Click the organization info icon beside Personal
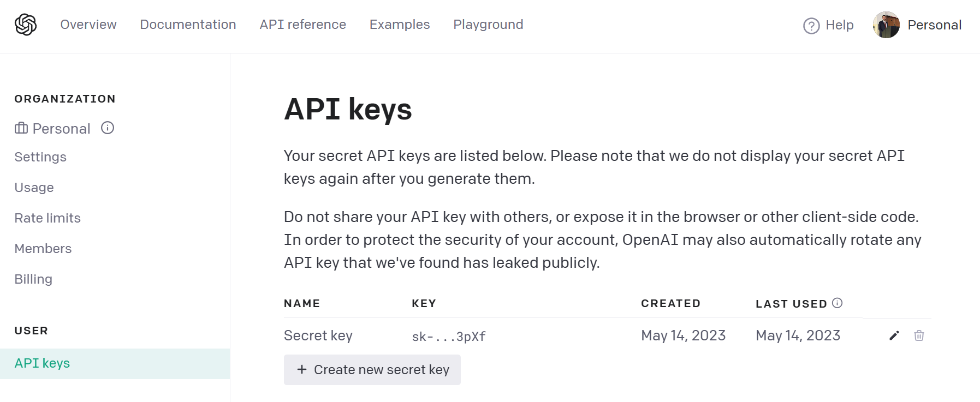The width and height of the screenshot is (980, 402). tap(108, 128)
